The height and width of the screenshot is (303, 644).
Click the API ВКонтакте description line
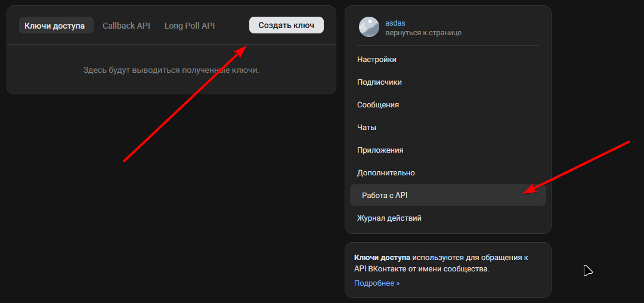[x=422, y=269]
